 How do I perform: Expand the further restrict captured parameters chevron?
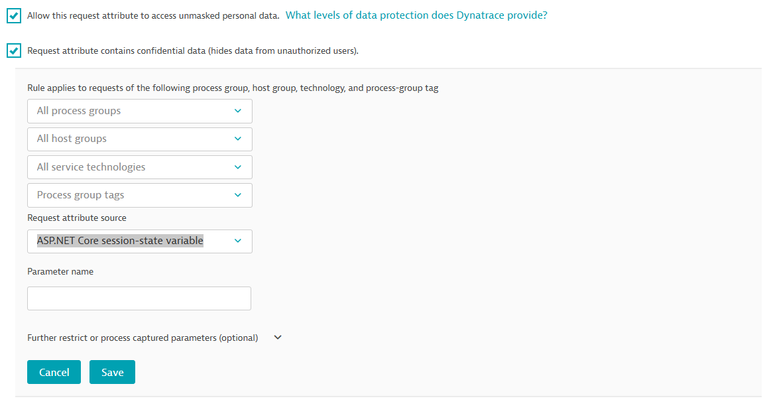278,337
